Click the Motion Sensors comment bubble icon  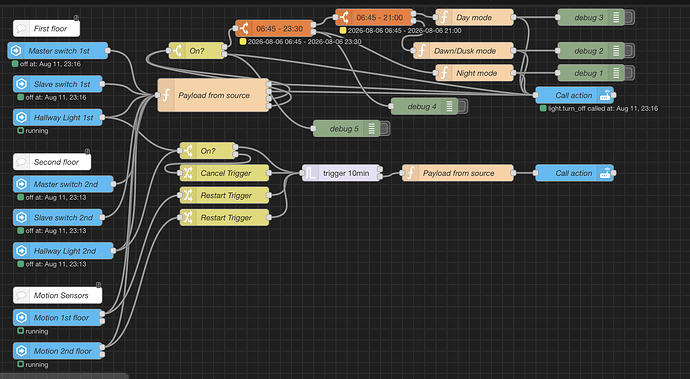pos(21,295)
